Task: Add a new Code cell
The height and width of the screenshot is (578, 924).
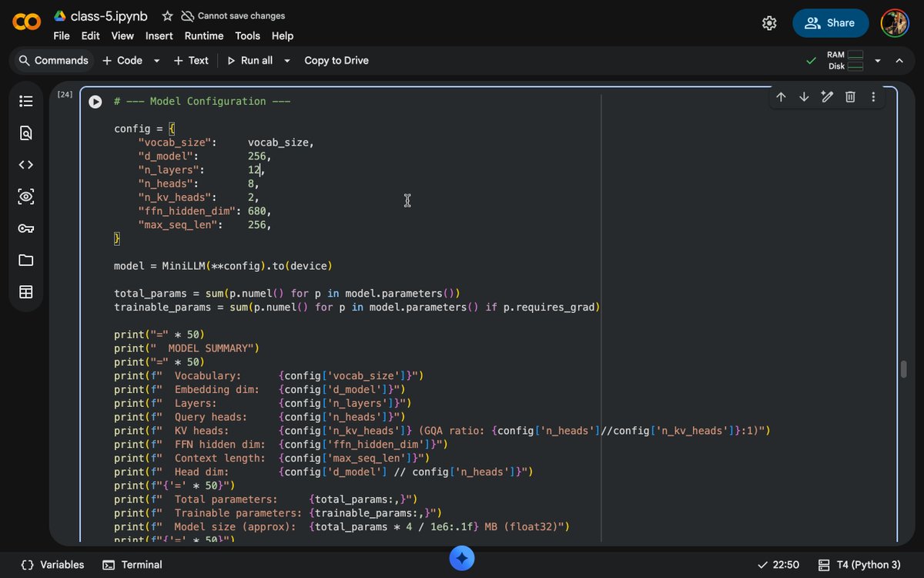Action: point(122,60)
